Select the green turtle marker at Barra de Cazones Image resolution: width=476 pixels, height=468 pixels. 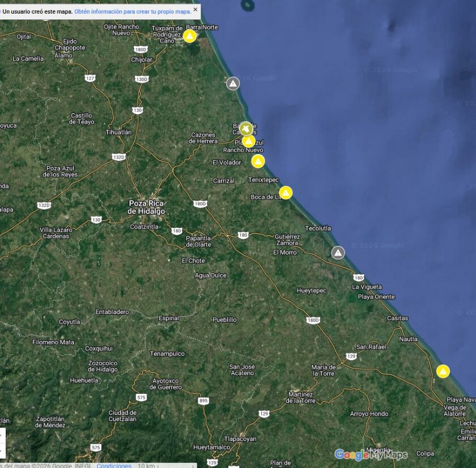coord(245,128)
